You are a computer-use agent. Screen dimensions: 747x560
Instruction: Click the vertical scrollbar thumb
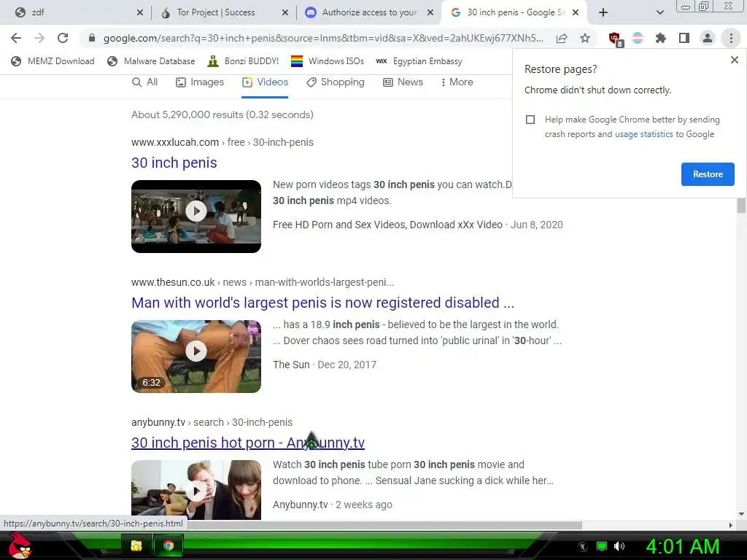741,206
